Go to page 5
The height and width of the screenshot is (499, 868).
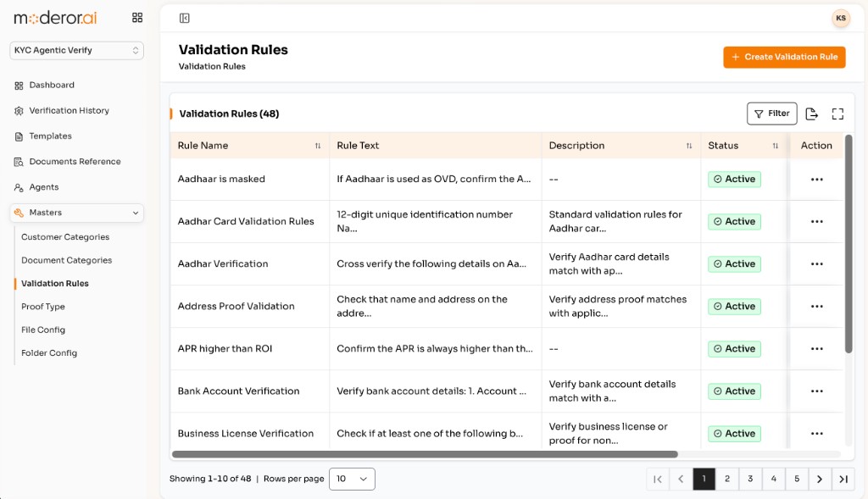click(797, 479)
